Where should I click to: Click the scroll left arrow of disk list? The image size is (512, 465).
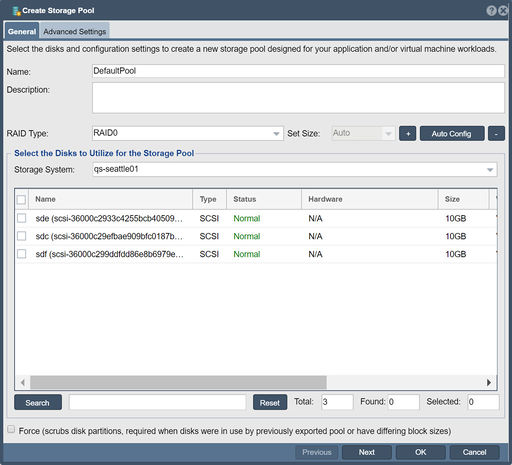(23, 382)
